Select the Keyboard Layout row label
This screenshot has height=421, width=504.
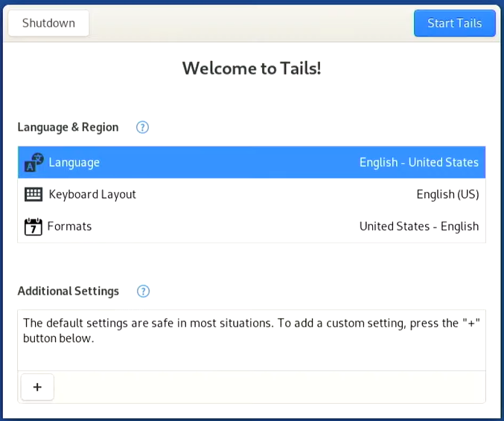pyautogui.click(x=92, y=194)
